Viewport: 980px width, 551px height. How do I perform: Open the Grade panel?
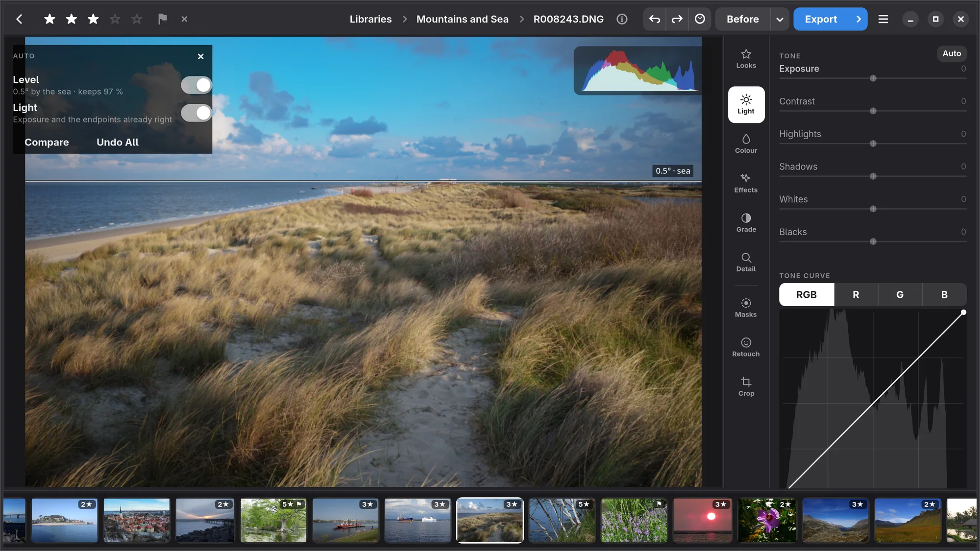pos(746,223)
